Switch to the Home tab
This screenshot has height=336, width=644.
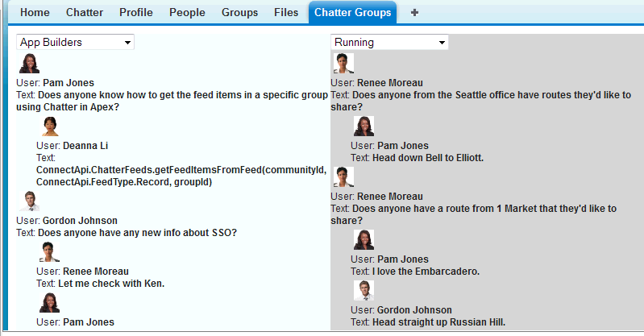click(x=35, y=13)
